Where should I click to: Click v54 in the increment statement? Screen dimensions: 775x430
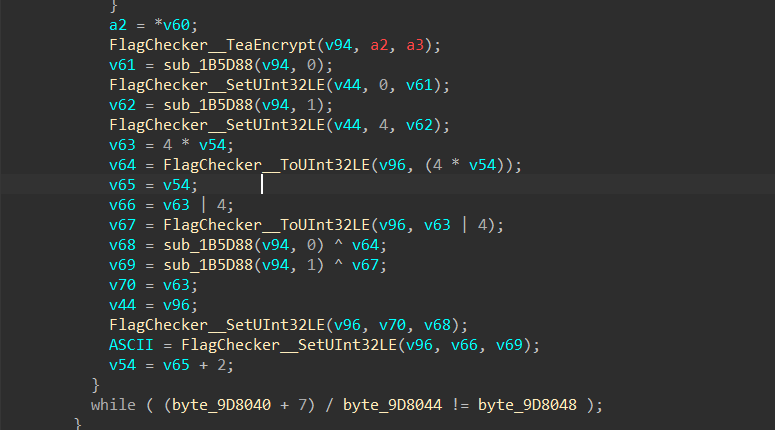[x=121, y=365]
